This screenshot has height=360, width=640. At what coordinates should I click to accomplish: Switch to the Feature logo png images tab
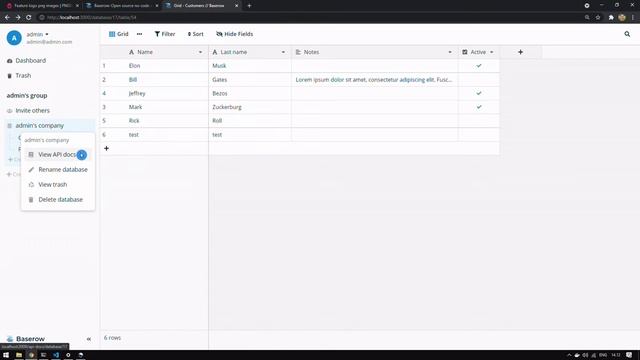[x=42, y=6]
